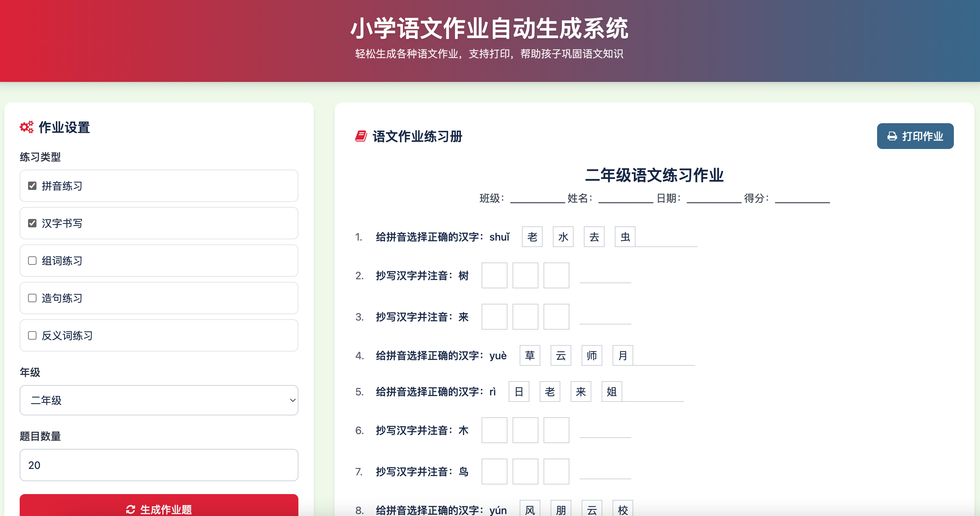The image size is (980, 516).
Task: Click the 题目数量 input field showing 20
Action: coord(159,465)
